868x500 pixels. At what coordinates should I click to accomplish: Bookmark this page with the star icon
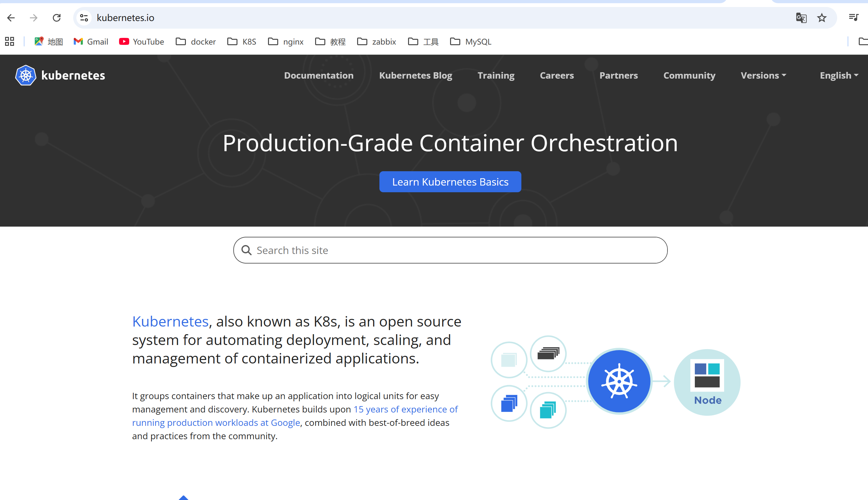(822, 18)
